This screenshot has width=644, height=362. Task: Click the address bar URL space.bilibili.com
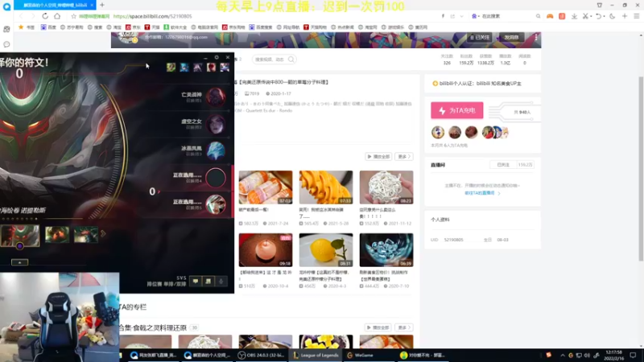pos(152,16)
